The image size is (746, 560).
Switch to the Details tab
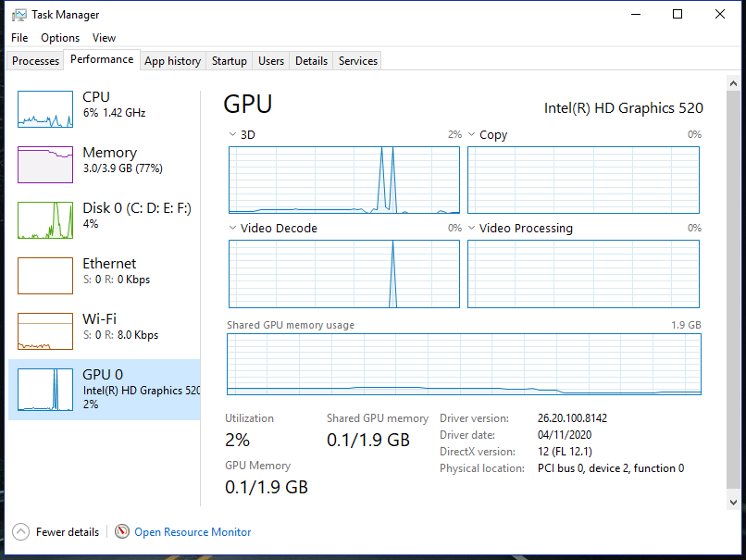[x=311, y=61]
